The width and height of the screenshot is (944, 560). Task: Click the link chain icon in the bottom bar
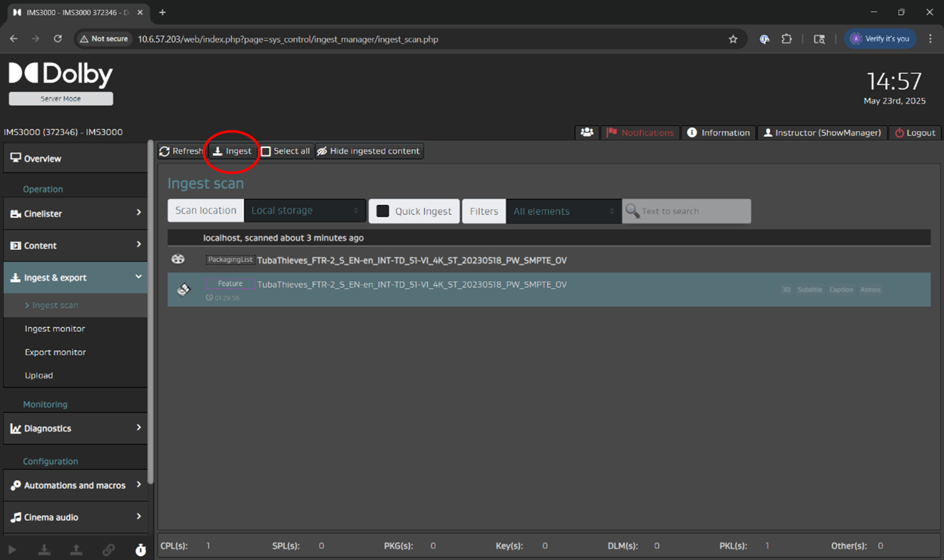click(x=108, y=550)
